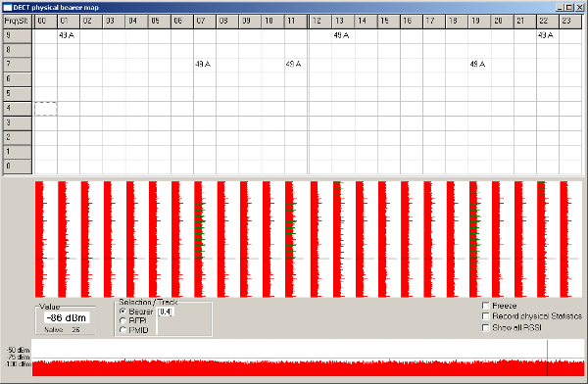Image resolution: width=588 pixels, height=384 pixels.
Task: Select slot column header 05
Action: [x=160, y=22]
